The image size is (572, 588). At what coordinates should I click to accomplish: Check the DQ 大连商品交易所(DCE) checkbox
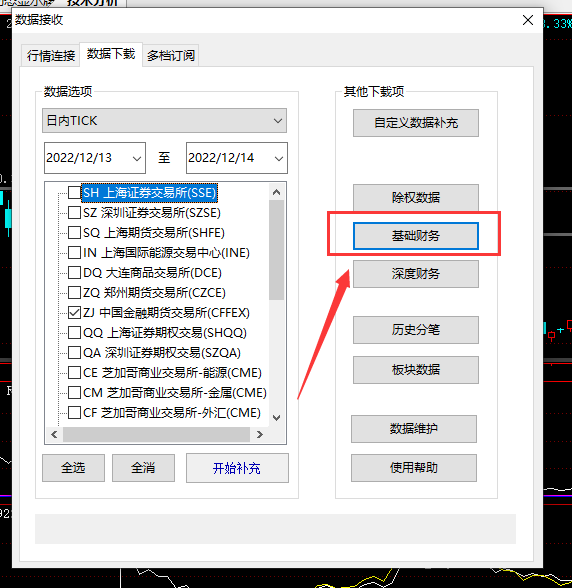point(74,273)
